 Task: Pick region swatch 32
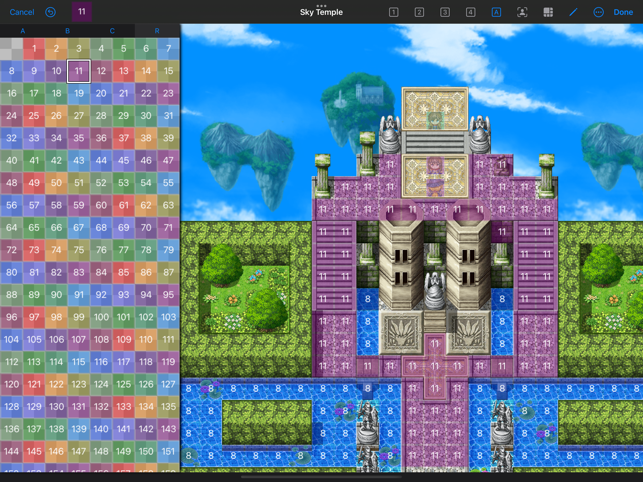click(x=11, y=138)
